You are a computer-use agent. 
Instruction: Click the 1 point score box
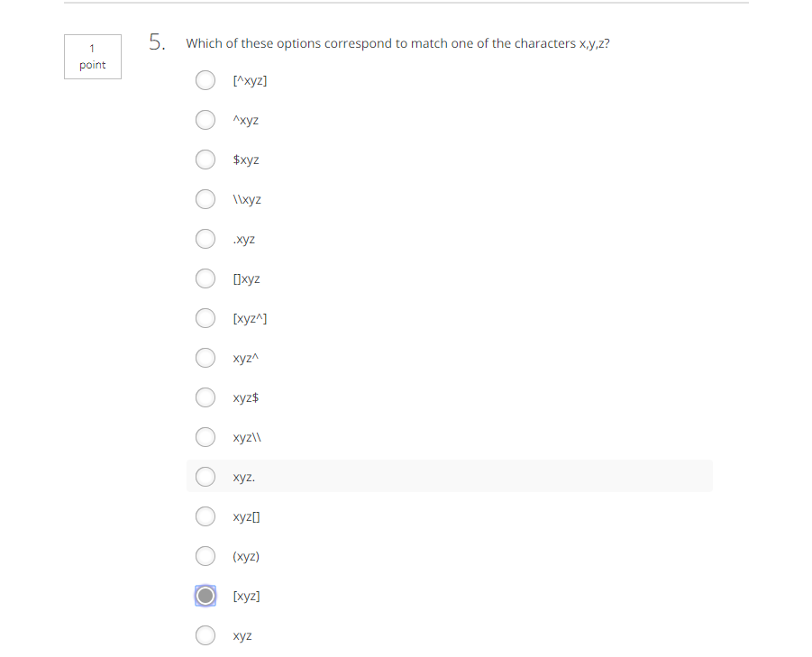click(93, 57)
